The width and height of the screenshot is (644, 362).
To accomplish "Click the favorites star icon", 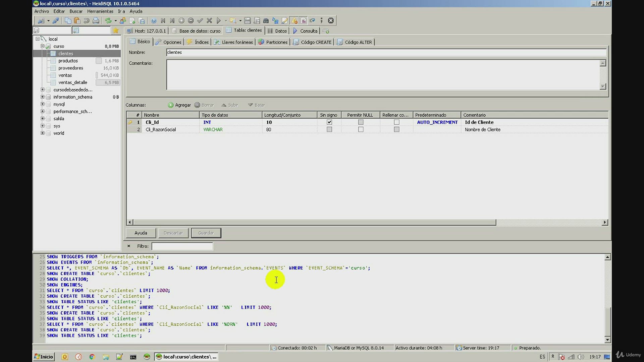I will 116,31.
